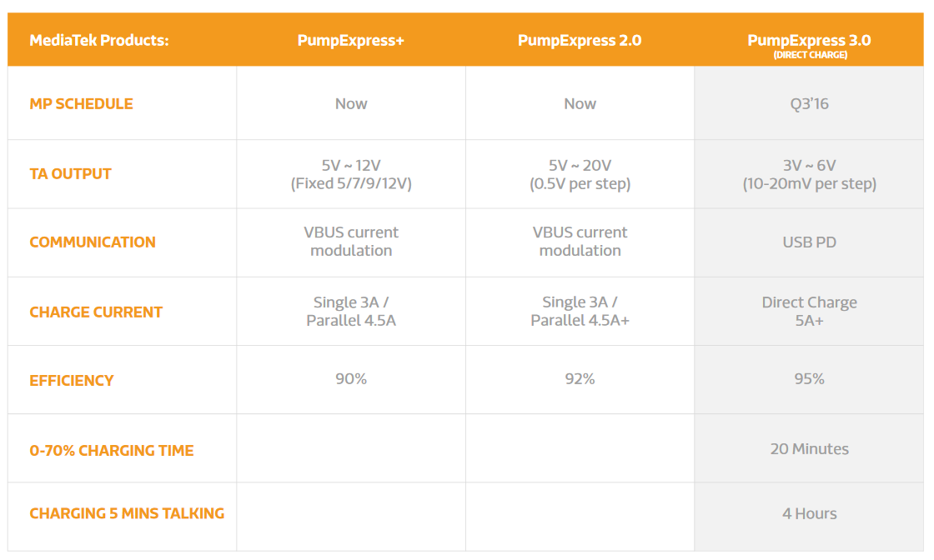This screenshot has width=934, height=560.
Task: Select the PumpExpress 2.0 column header
Action: click(580, 41)
